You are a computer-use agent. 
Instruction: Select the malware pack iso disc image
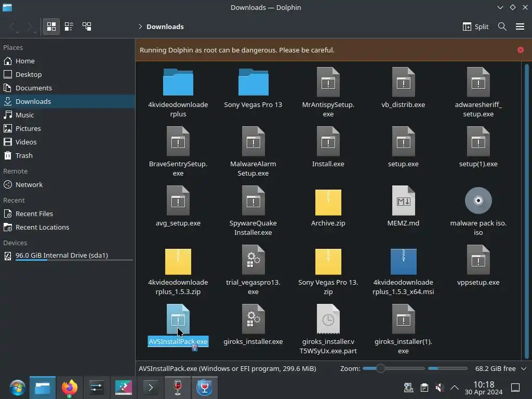click(478, 201)
